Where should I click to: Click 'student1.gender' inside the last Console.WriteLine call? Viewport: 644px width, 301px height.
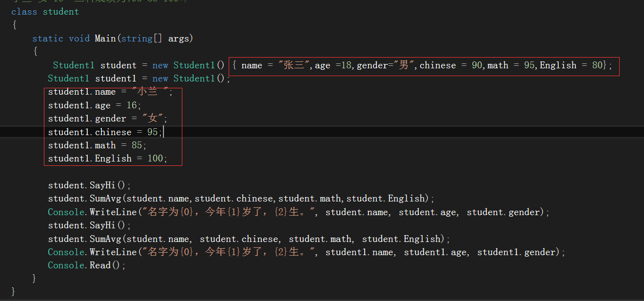516,252
